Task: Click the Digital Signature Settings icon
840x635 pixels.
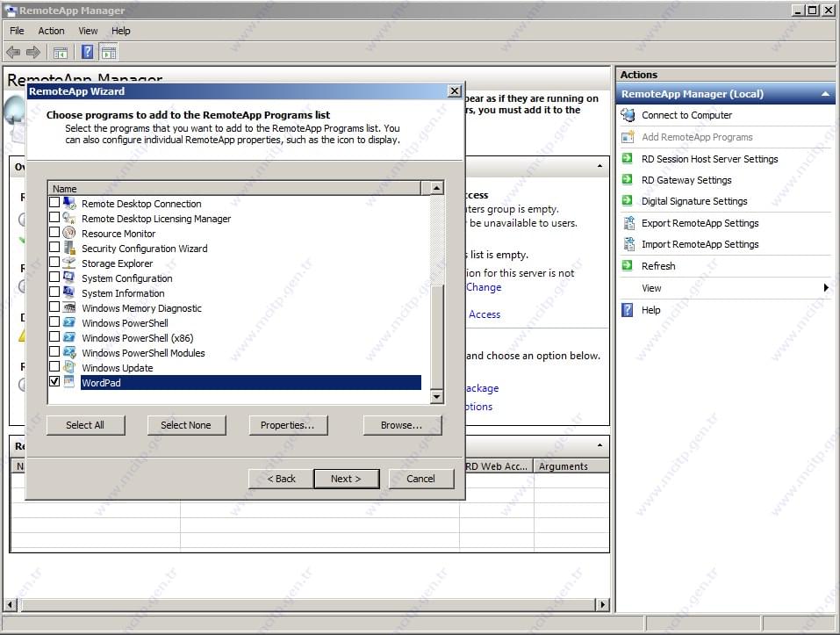Action: 627,200
